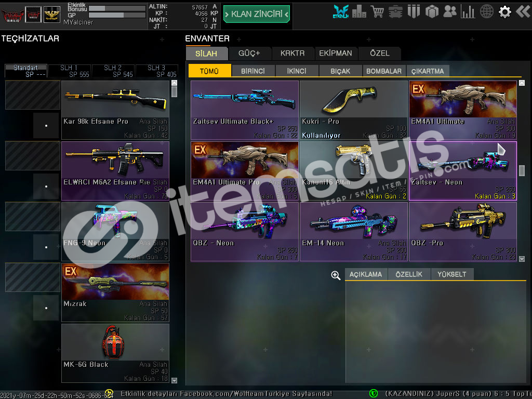This screenshot has height=399, width=532.
Task: Click the GP progress bar
Action: [117, 15]
